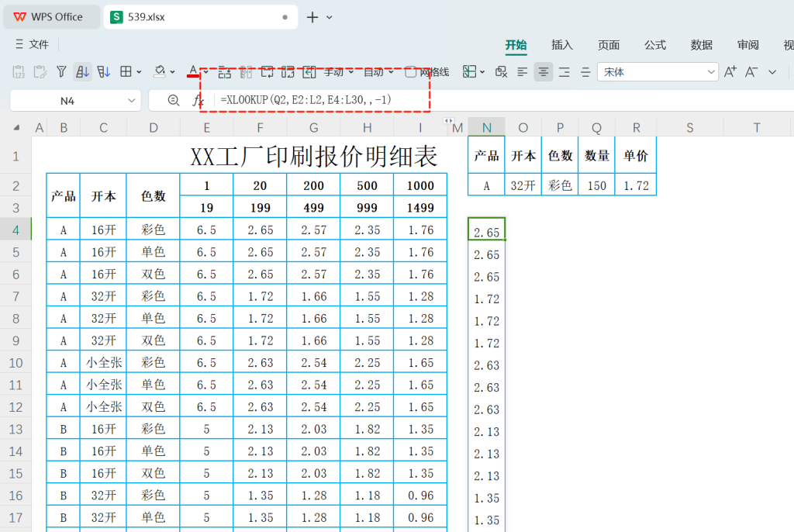Click the clear formatting icon

(502, 72)
